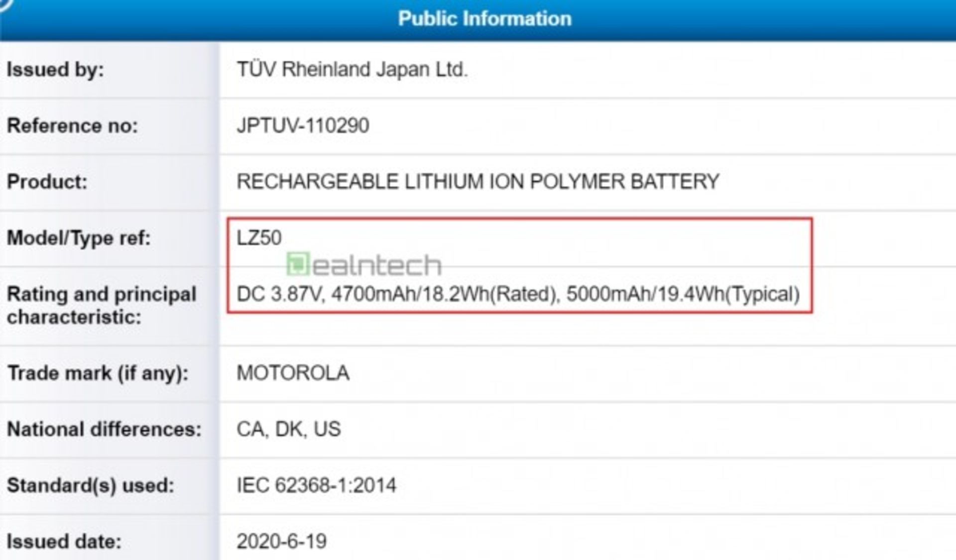Click the "Rating and principal characteristic:" label
The height and width of the screenshot is (560, 956).
[x=102, y=305]
